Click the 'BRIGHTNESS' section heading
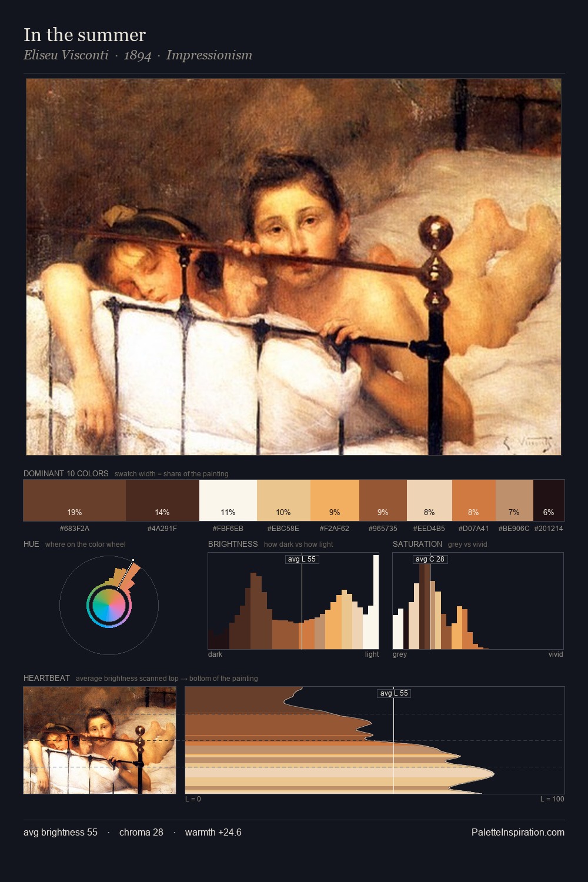Image resolution: width=588 pixels, height=882 pixels. click(x=233, y=544)
